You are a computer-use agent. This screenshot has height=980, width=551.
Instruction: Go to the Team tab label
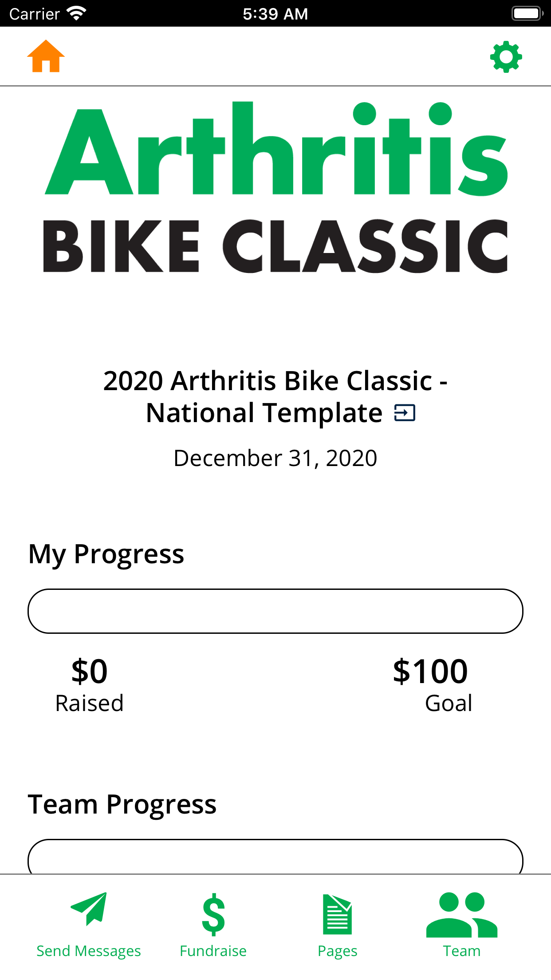461,951
